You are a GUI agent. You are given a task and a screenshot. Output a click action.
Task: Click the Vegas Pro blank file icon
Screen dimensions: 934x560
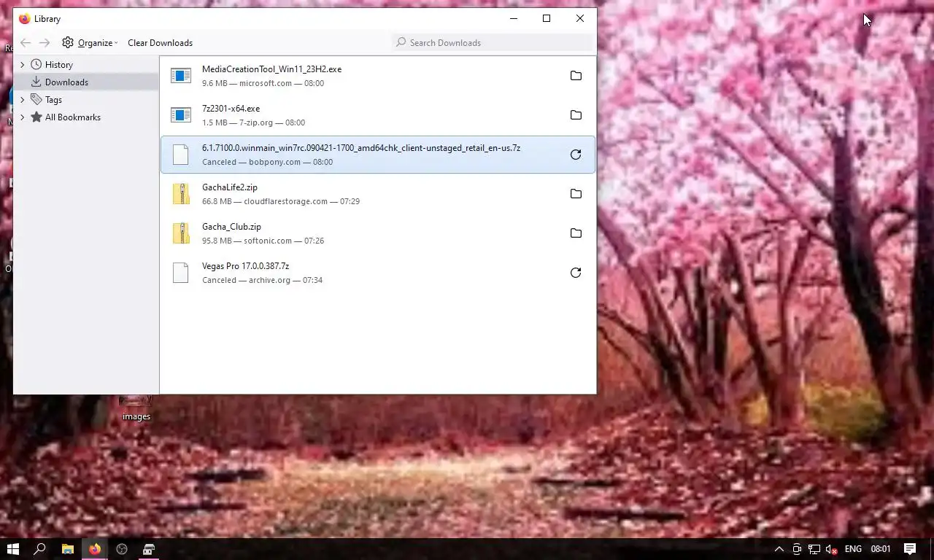[181, 273]
